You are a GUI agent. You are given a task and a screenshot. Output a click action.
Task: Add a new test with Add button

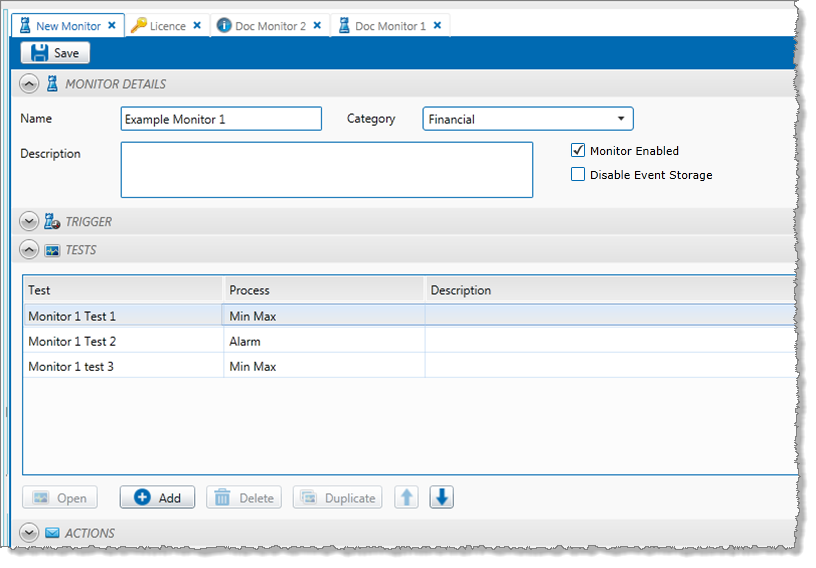(157, 497)
